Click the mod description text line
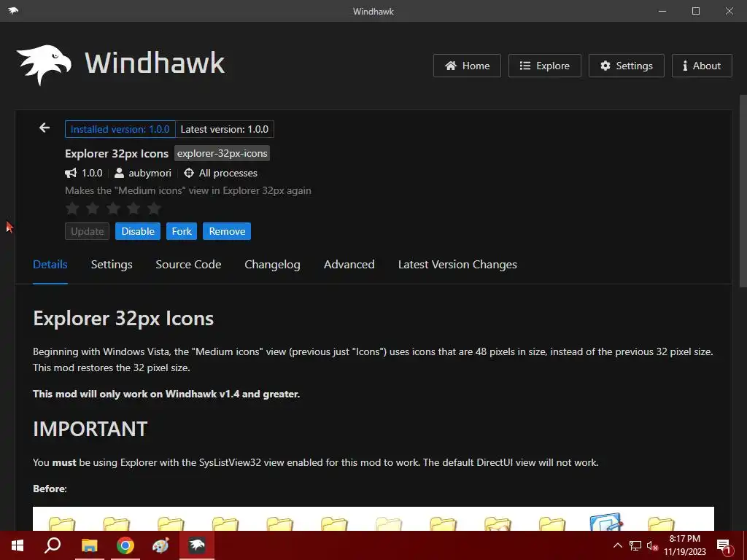Screen dimensions: 747x560 (188, 190)
